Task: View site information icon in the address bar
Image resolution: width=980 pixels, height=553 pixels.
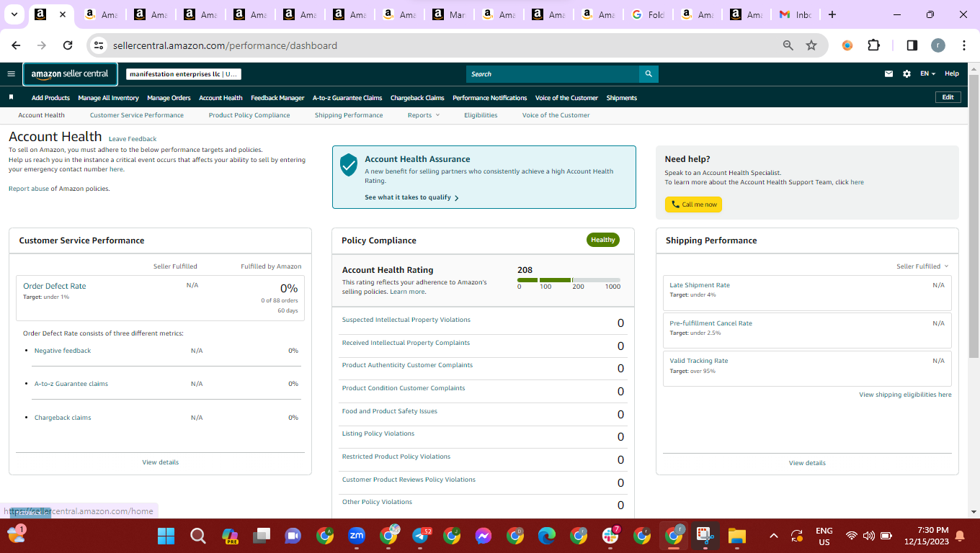Action: point(99,45)
